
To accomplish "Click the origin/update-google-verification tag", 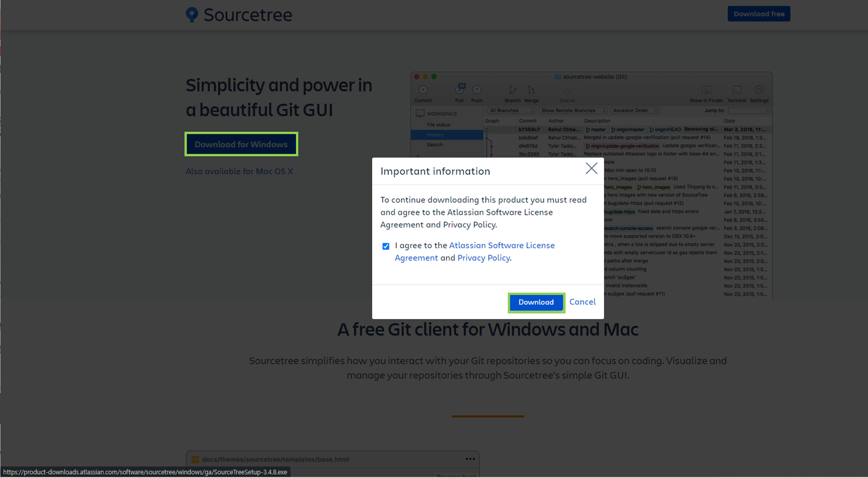I will click(622, 146).
